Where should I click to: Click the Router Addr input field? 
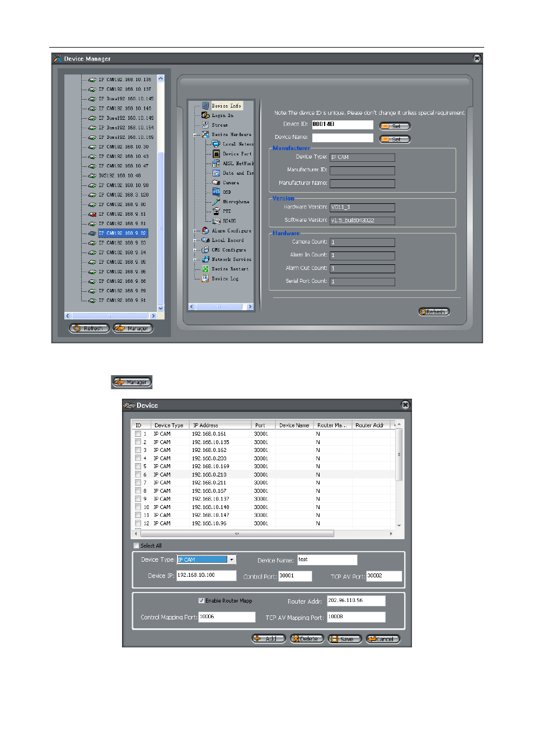(x=356, y=601)
